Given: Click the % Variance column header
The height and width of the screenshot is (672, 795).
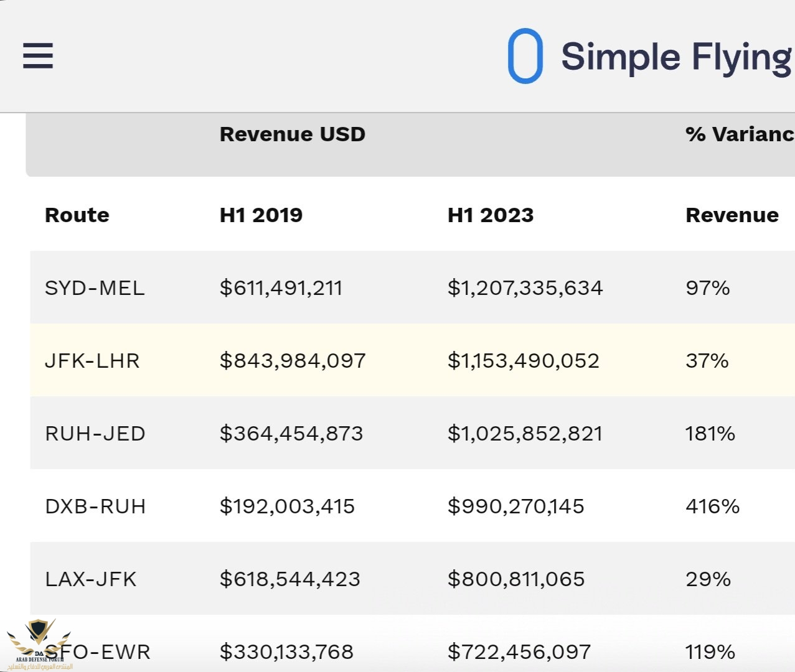Looking at the screenshot, I should pyautogui.click(x=740, y=134).
